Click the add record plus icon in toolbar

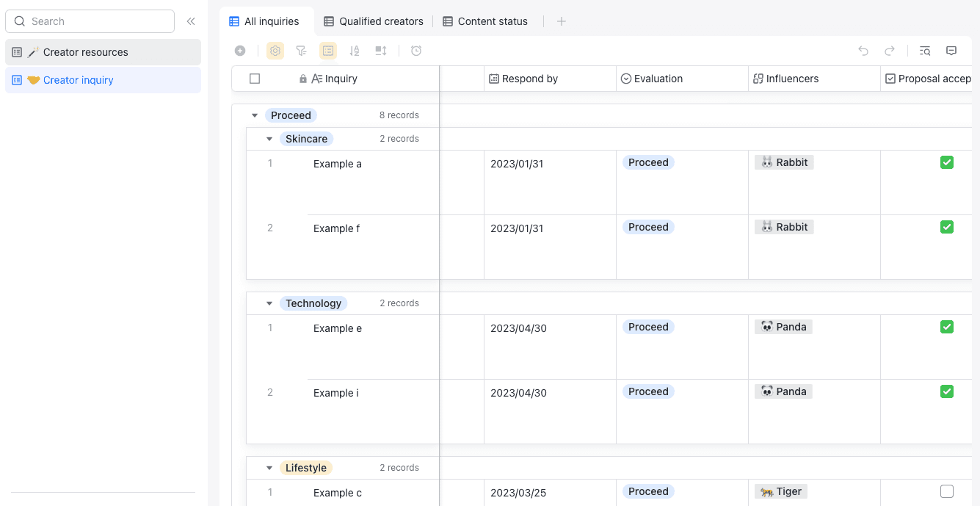coord(240,51)
